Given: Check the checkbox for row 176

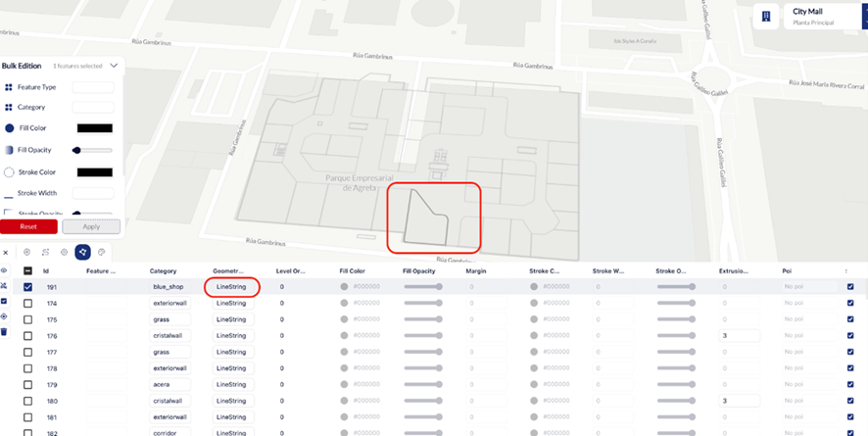Looking at the screenshot, I should pyautogui.click(x=27, y=336).
